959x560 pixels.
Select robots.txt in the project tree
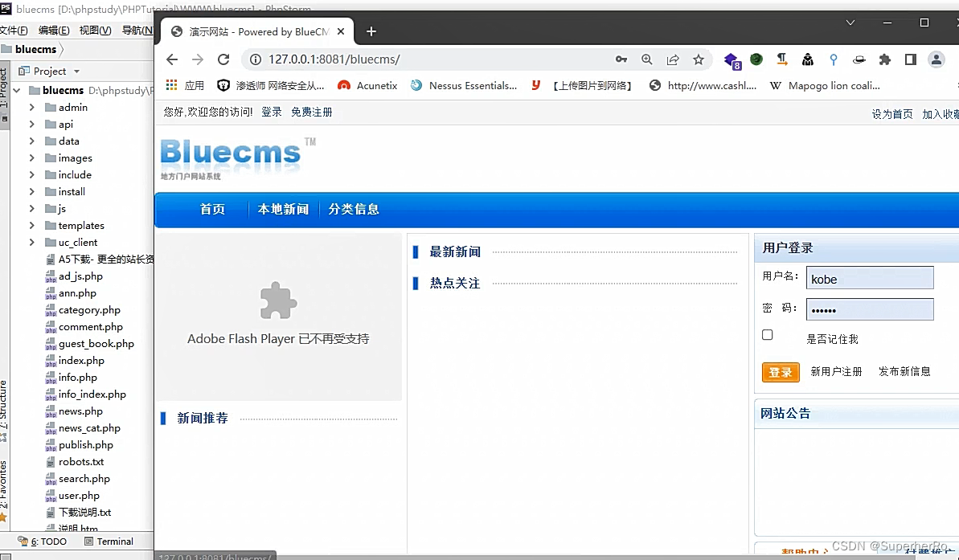pyautogui.click(x=81, y=461)
